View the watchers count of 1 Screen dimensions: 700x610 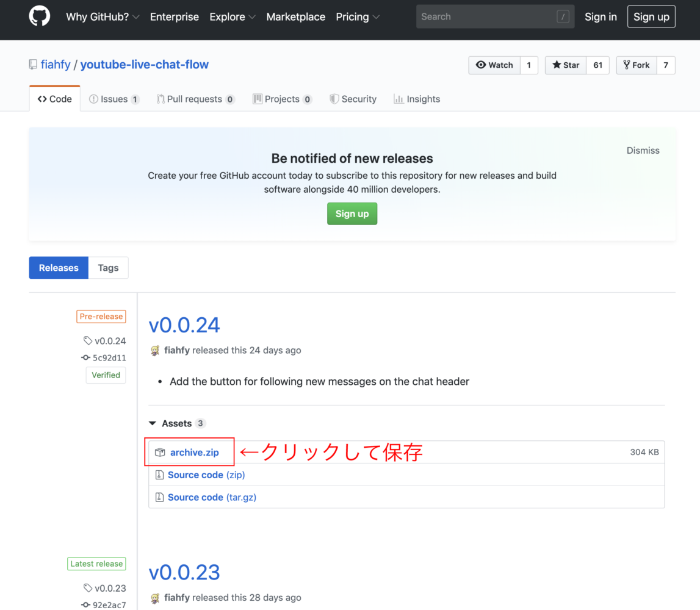[x=529, y=65]
